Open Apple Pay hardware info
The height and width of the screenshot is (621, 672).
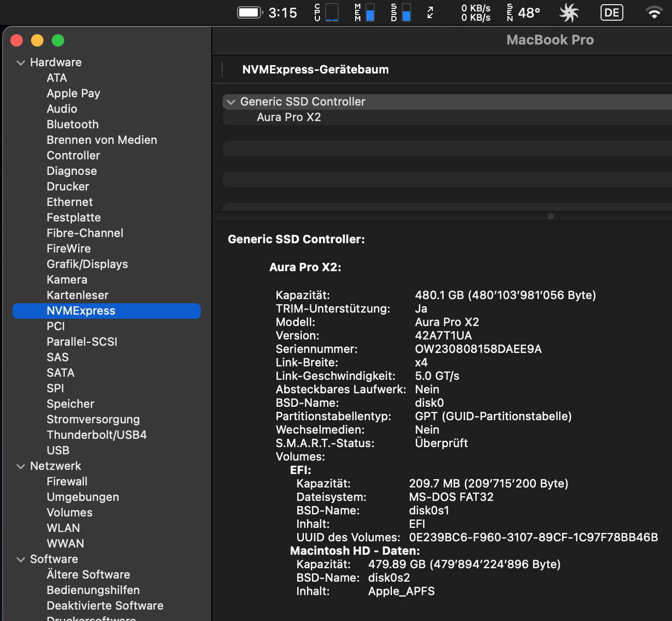point(74,93)
